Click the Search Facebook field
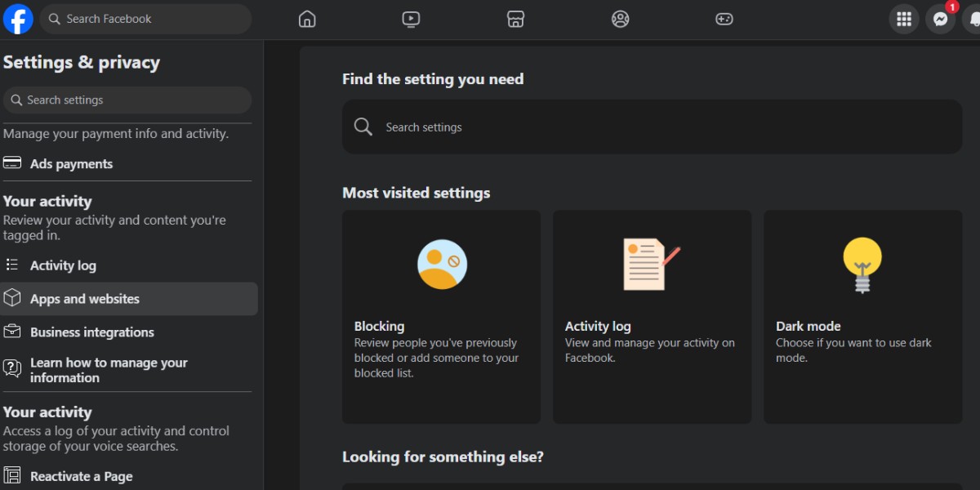The width and height of the screenshot is (980, 490). (x=145, y=19)
